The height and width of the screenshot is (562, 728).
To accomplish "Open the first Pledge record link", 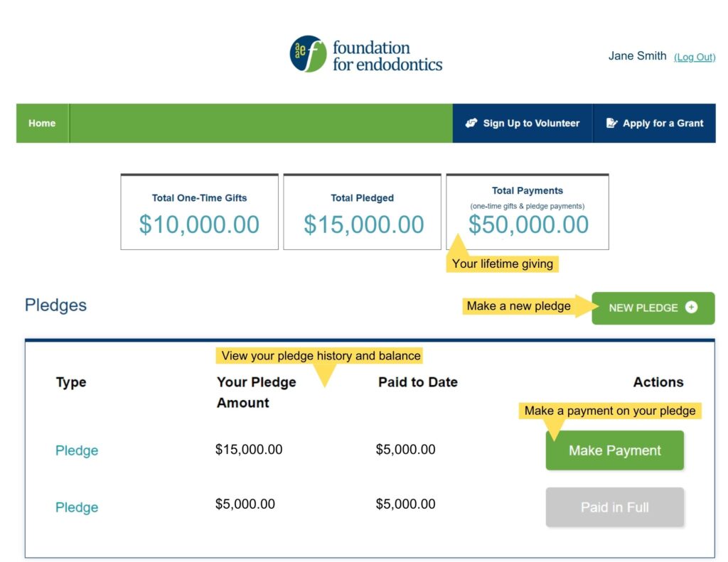I will point(76,450).
